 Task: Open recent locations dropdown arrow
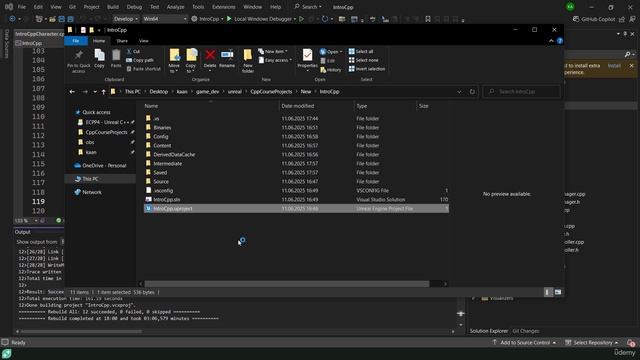point(95,92)
